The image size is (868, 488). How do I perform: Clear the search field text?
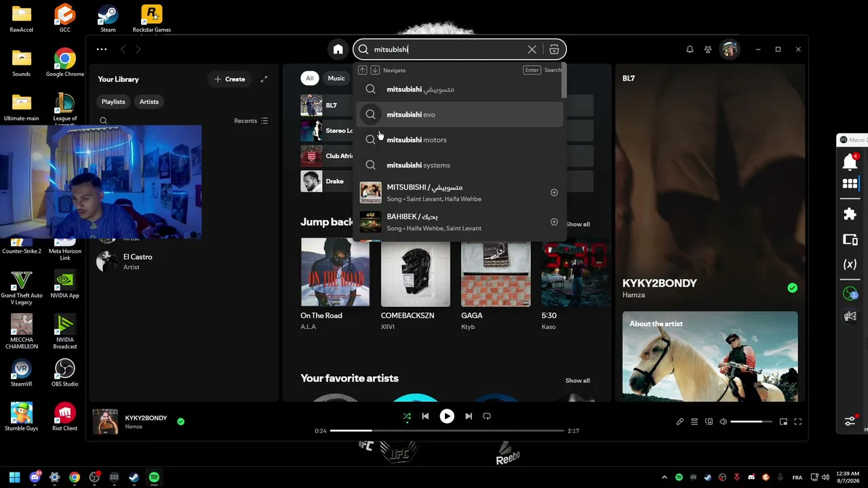pos(532,49)
